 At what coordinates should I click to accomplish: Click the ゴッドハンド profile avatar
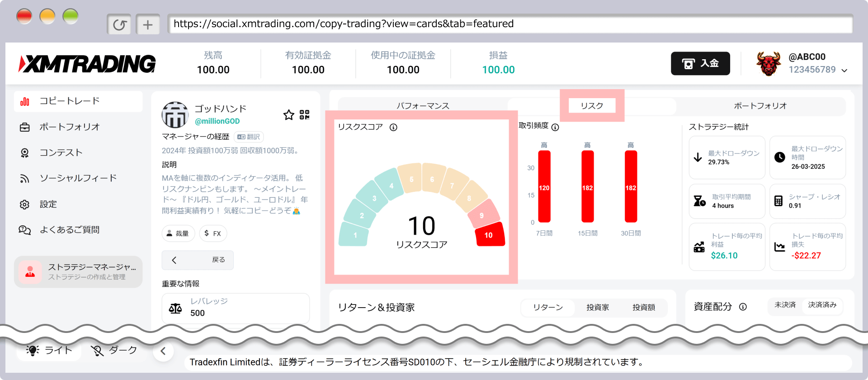[x=175, y=115]
